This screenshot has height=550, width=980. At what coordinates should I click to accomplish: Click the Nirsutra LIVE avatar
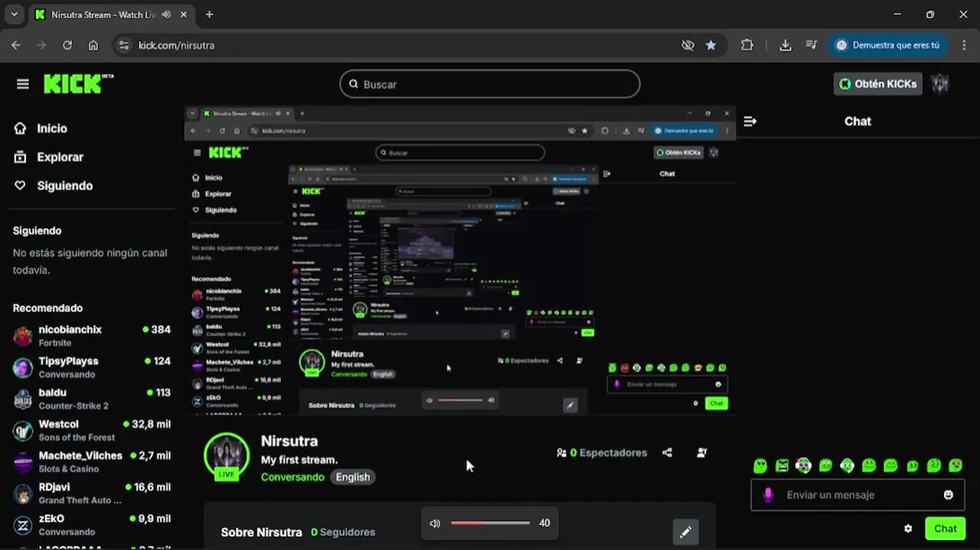click(x=227, y=456)
